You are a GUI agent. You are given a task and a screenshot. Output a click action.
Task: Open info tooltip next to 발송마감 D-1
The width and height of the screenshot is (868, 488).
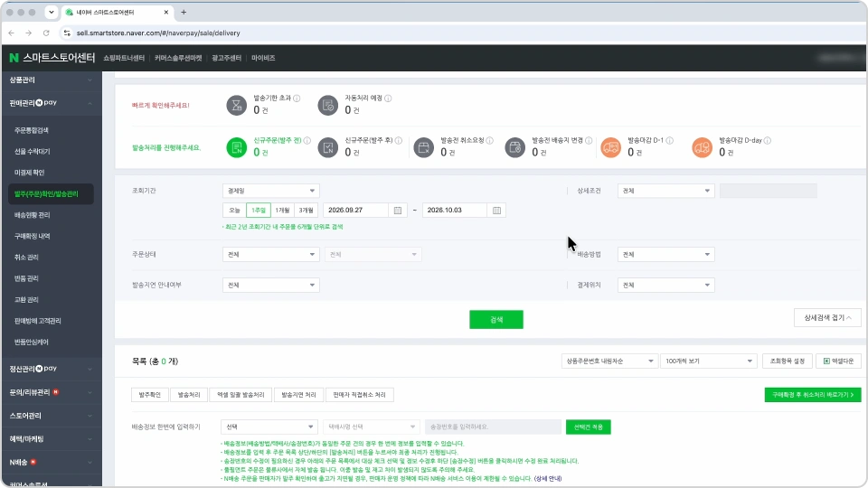[x=670, y=141]
